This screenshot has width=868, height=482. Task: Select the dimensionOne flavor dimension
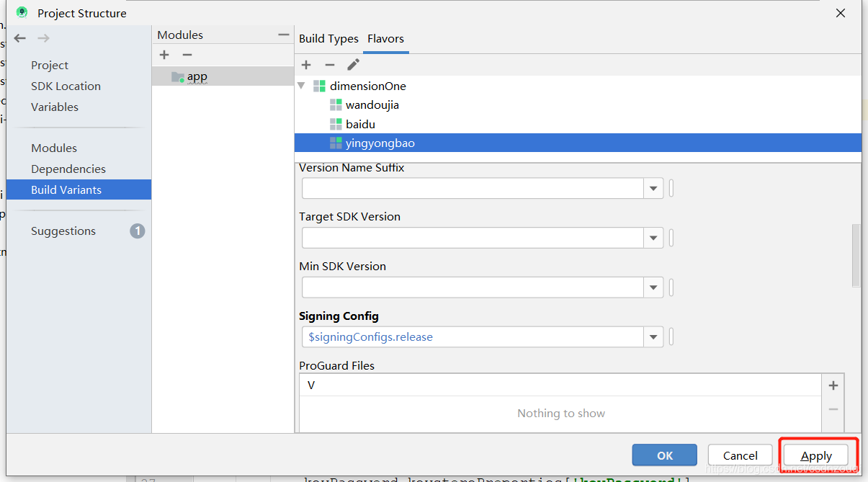click(x=367, y=86)
